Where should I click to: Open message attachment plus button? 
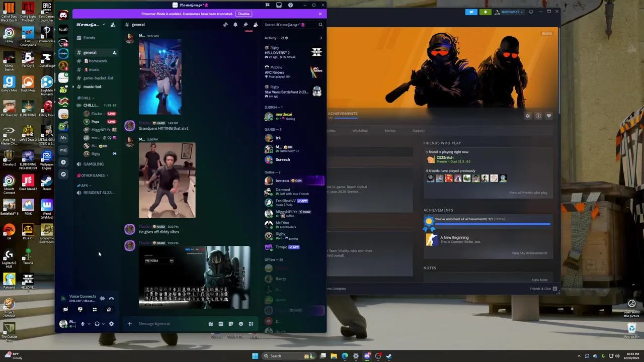coord(129,324)
